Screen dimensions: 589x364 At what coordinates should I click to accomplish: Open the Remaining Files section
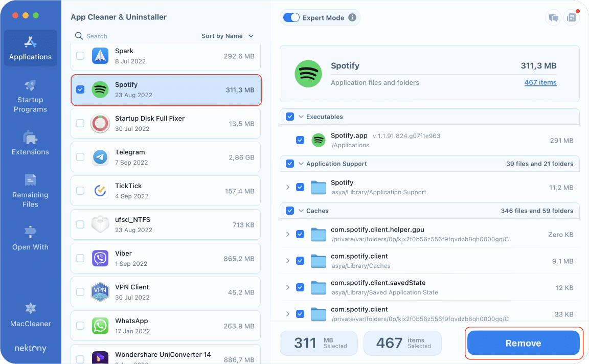click(x=31, y=191)
